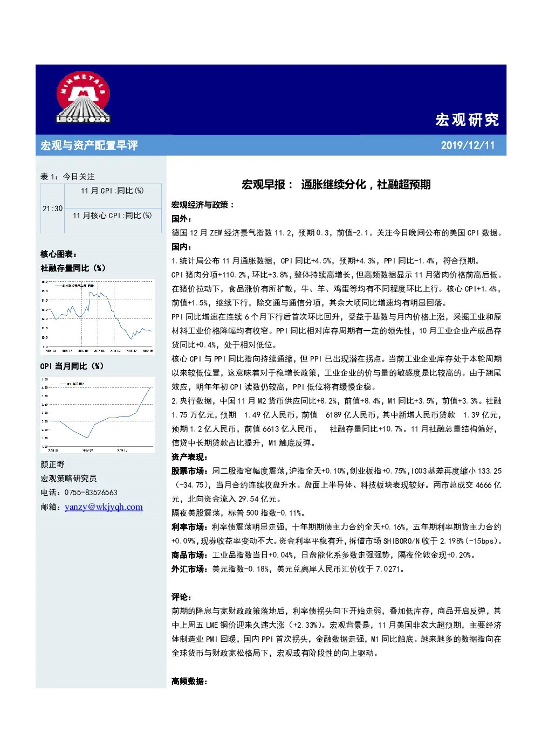Select the banner text 宏观与资产配置早评

coord(89,145)
